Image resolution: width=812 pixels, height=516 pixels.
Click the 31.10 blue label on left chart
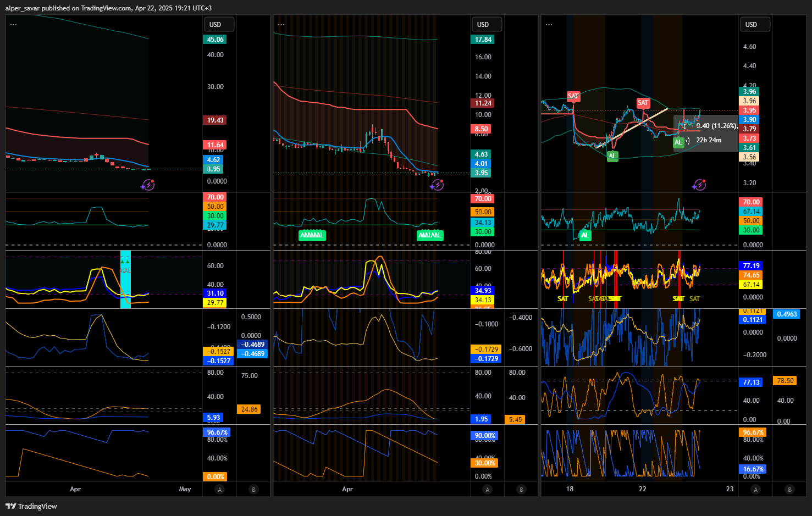point(216,293)
